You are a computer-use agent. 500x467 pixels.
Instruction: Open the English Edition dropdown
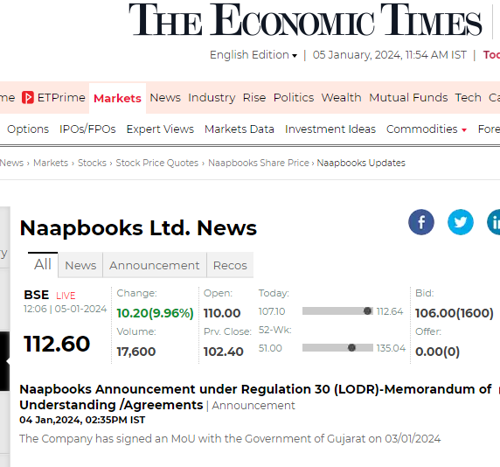tap(253, 55)
